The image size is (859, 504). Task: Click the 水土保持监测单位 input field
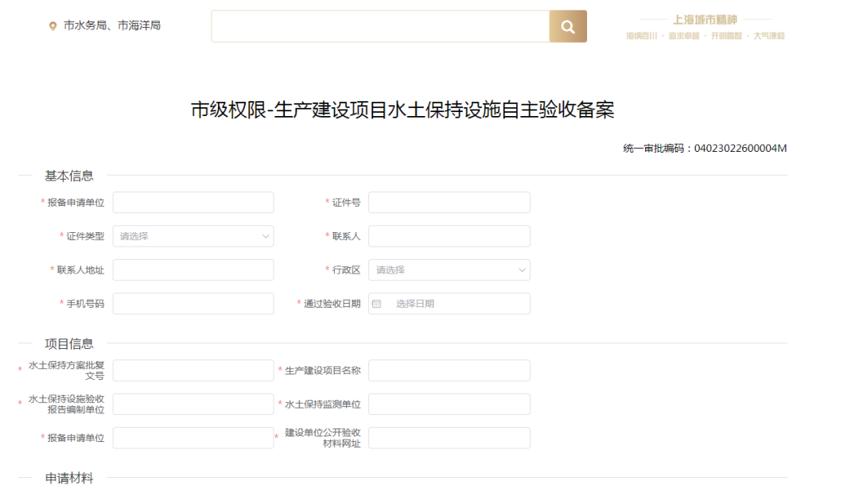(x=449, y=405)
